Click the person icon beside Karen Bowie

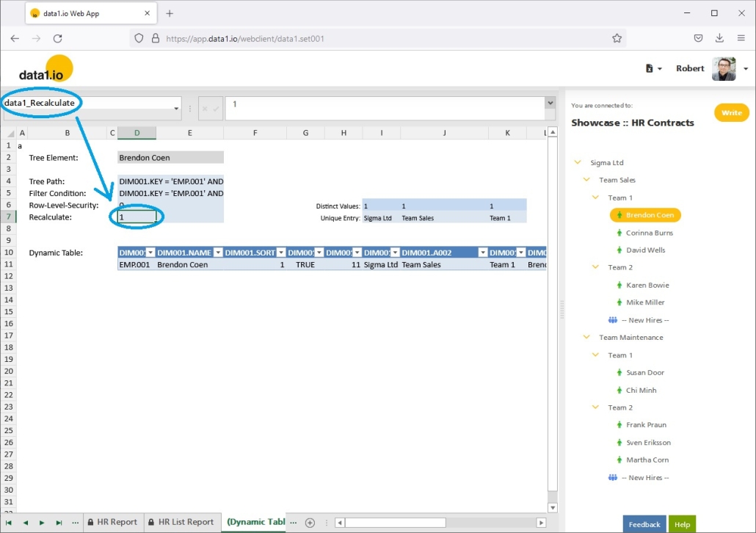[619, 285]
